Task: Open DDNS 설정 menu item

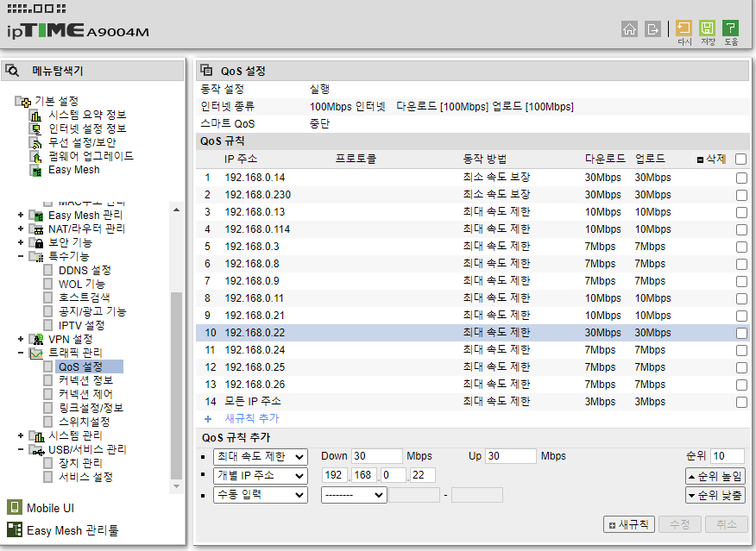Action: coord(85,270)
